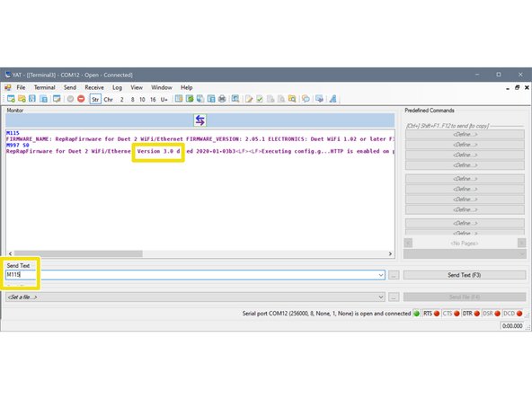Click the monitor horizontal scrollbar thumb

78,253
